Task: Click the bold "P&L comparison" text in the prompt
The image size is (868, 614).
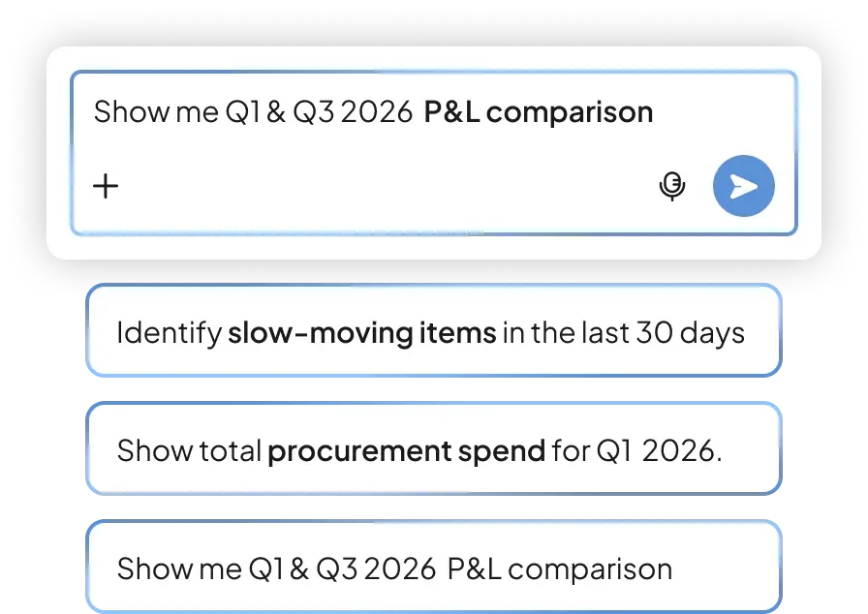Action: coord(538,112)
